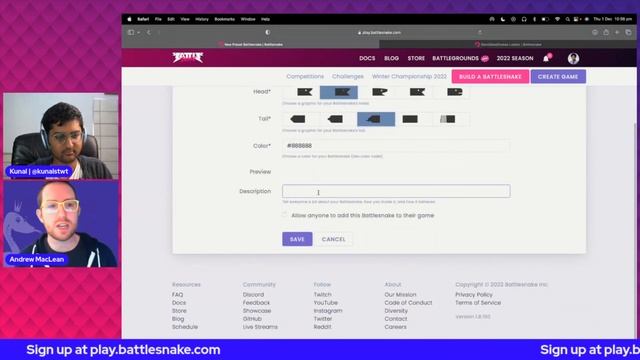The image size is (640, 360).
Task: Check 'Allow anyone to add this Battlesnake' box
Action: coord(285,215)
